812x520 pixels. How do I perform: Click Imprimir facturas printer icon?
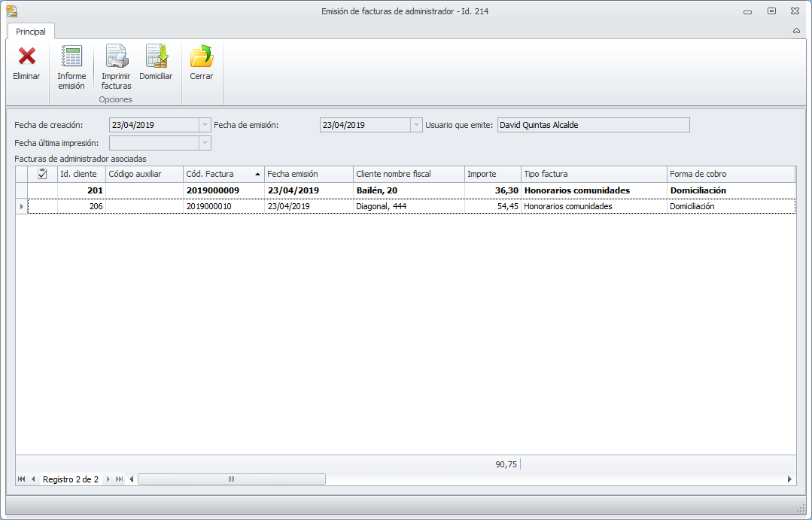click(x=117, y=56)
